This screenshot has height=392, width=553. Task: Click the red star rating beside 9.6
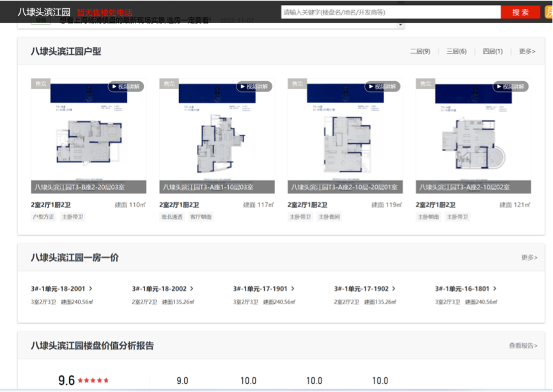(93, 380)
